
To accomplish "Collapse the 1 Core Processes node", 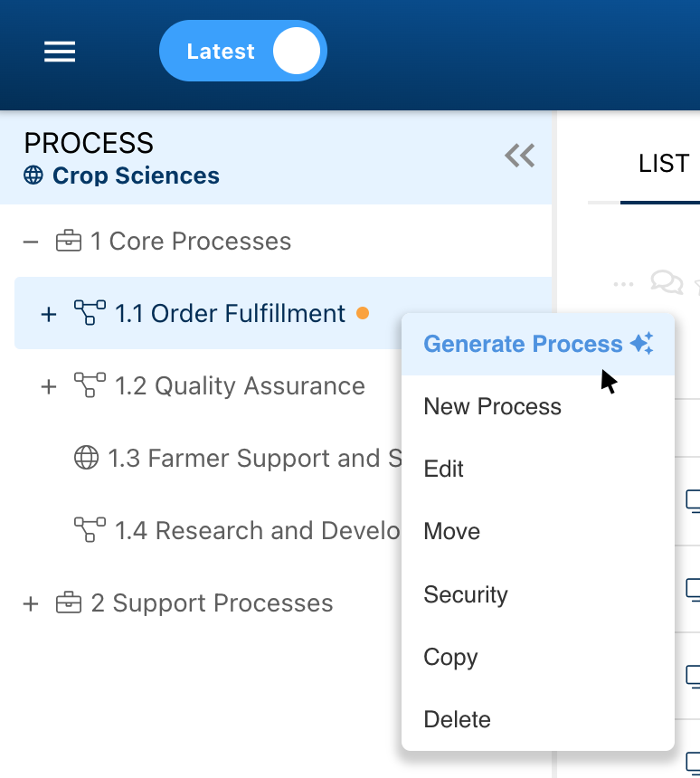I will tap(31, 242).
